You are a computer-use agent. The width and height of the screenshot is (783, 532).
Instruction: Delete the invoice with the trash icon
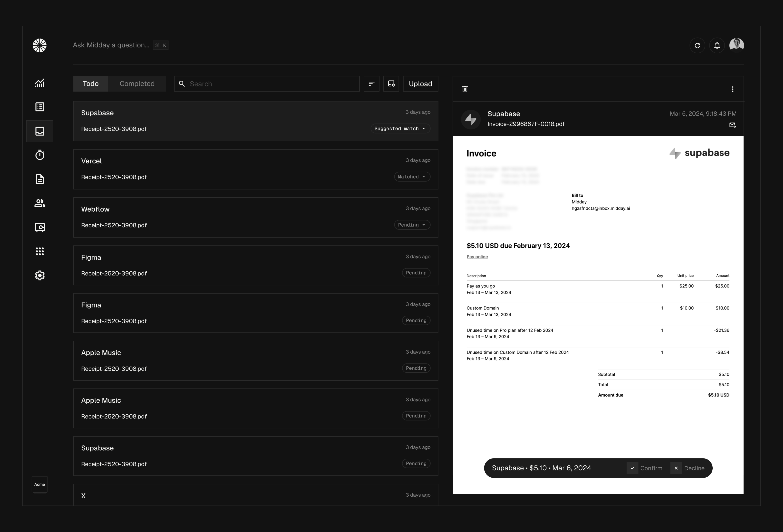coord(465,89)
